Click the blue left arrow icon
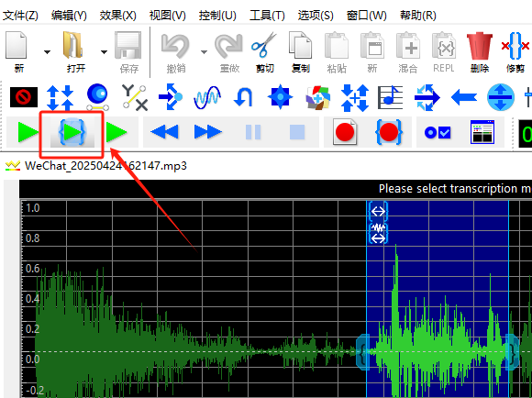The image size is (532, 398). [464, 98]
